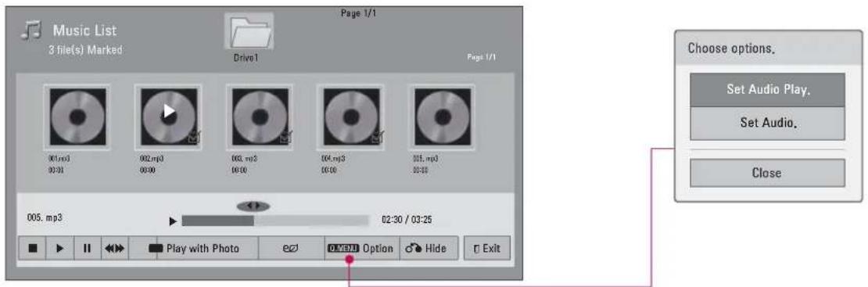This screenshot has height=287, width=868.
Task: Close the Choose options popup
Action: click(767, 173)
